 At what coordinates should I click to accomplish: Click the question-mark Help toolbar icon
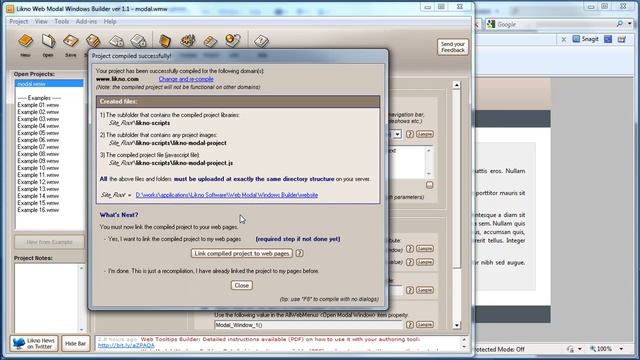coord(261,41)
